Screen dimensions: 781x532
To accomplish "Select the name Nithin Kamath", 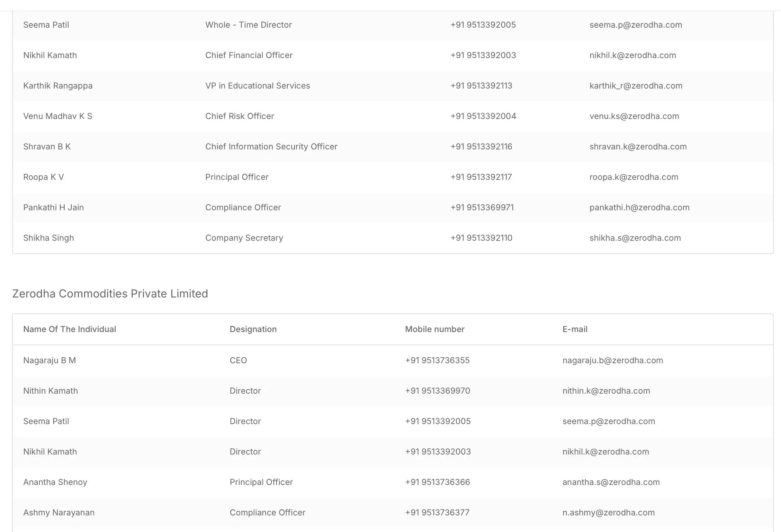I will pyautogui.click(x=51, y=391).
